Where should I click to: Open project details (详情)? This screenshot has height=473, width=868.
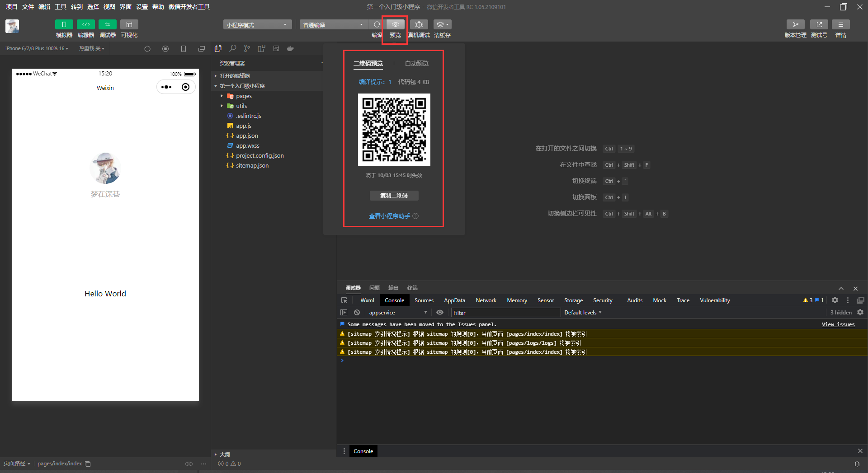click(x=840, y=24)
